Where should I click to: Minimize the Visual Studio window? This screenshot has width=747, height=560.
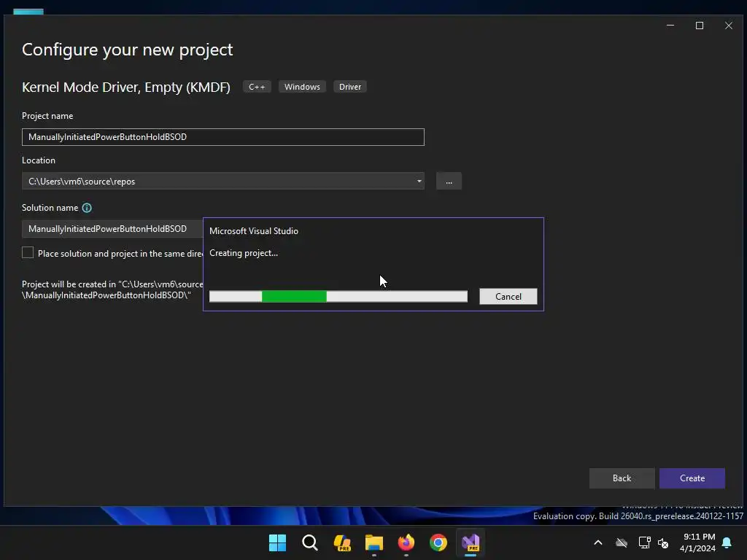pyautogui.click(x=670, y=26)
